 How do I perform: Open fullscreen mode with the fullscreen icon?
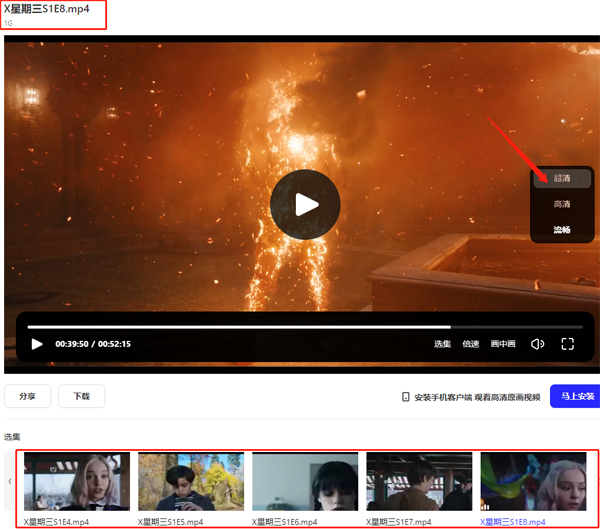tap(567, 344)
